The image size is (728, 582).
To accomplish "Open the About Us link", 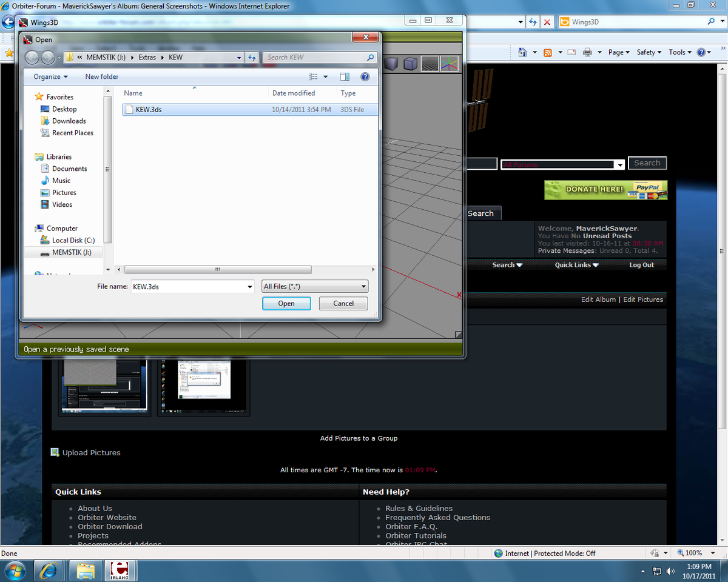I will click(95, 509).
